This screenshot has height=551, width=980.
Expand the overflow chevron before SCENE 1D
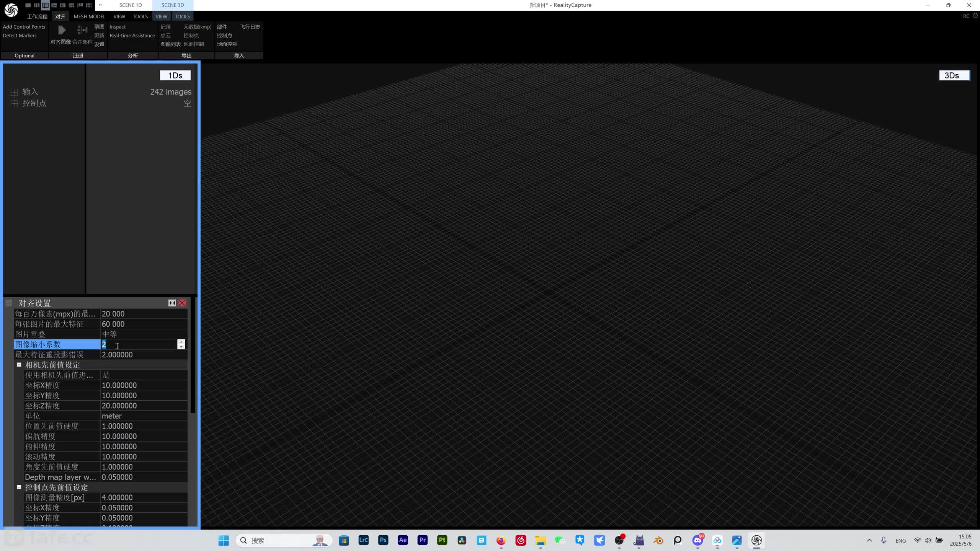pos(100,5)
